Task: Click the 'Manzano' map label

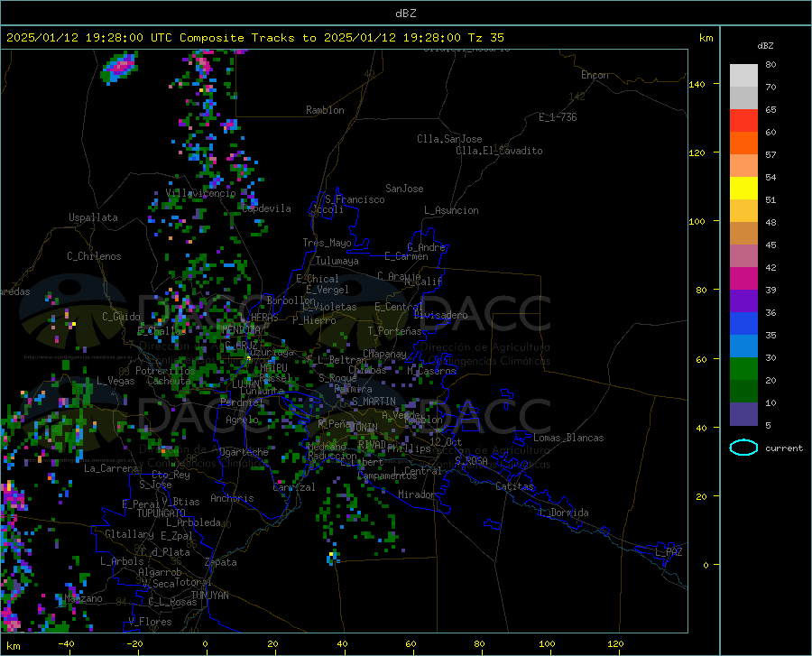Action: [83, 598]
